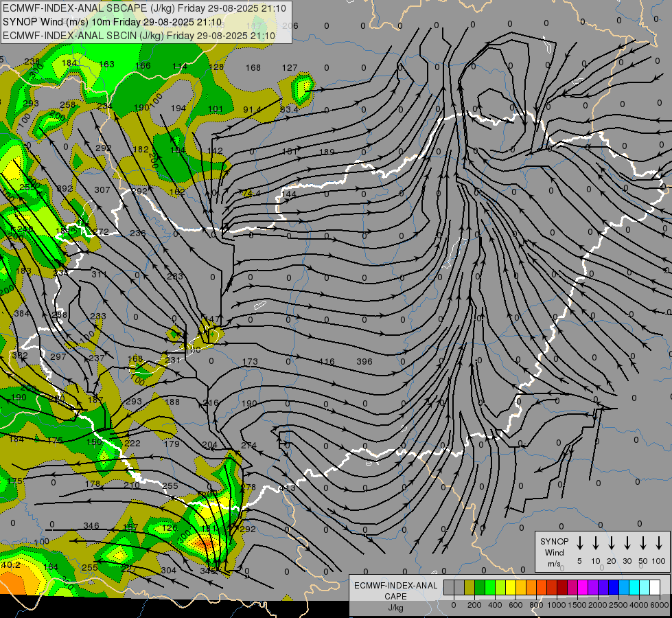Click the 50 label in the wind legend
This screenshot has width=672, height=618.
tap(643, 561)
